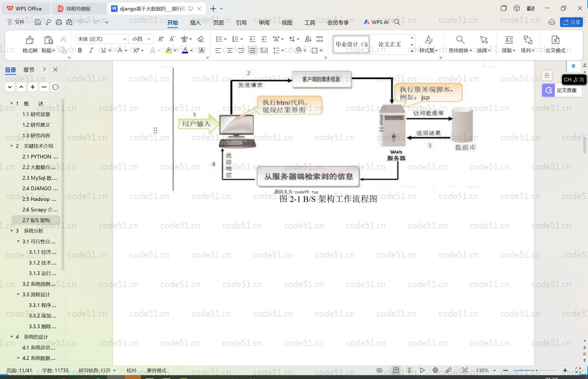588x379 pixels.
Task: Click the Decrease Font Size icon
Action: pos(172,39)
